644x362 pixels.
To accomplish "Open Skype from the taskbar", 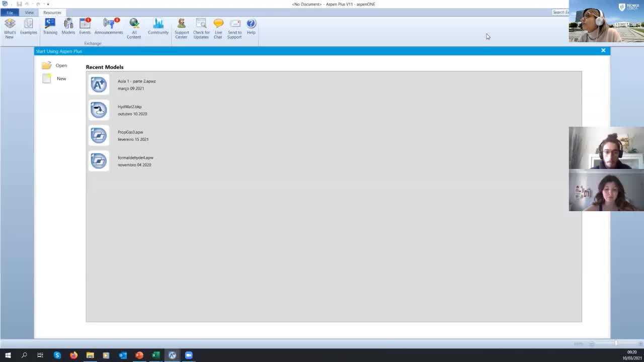I will click(57, 355).
